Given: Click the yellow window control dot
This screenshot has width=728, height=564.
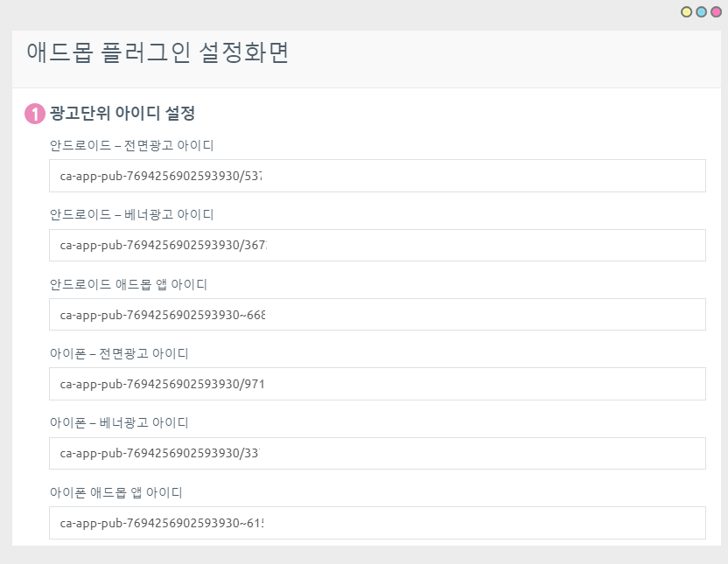Looking at the screenshot, I should pyautogui.click(x=687, y=12).
